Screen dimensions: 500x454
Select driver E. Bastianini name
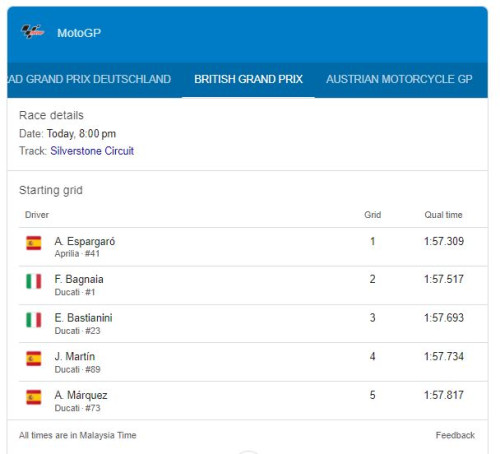[83, 318]
